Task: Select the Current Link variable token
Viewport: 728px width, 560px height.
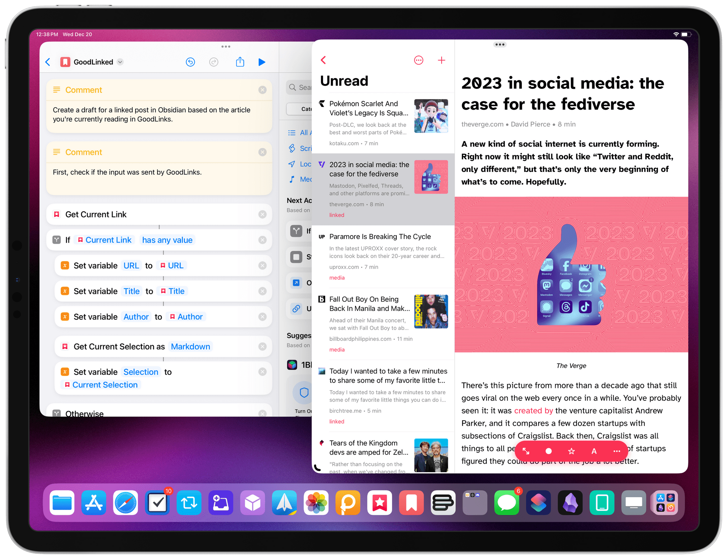Action: (105, 240)
